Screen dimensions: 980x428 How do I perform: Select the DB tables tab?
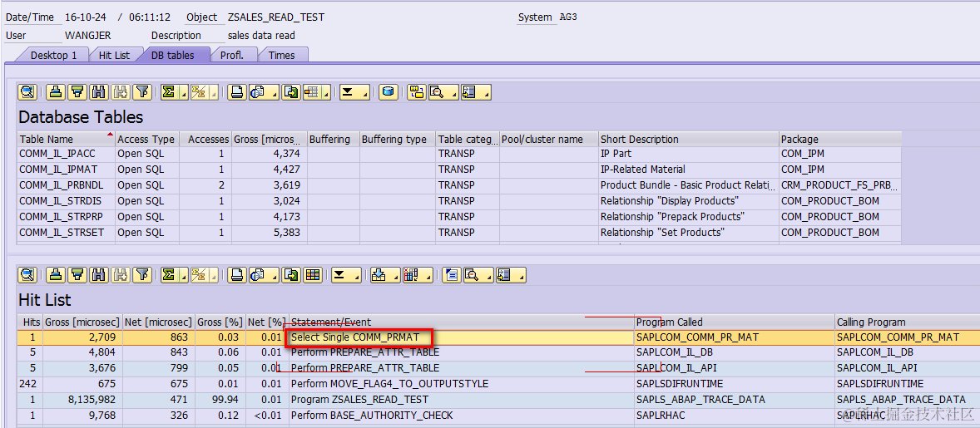tap(172, 55)
